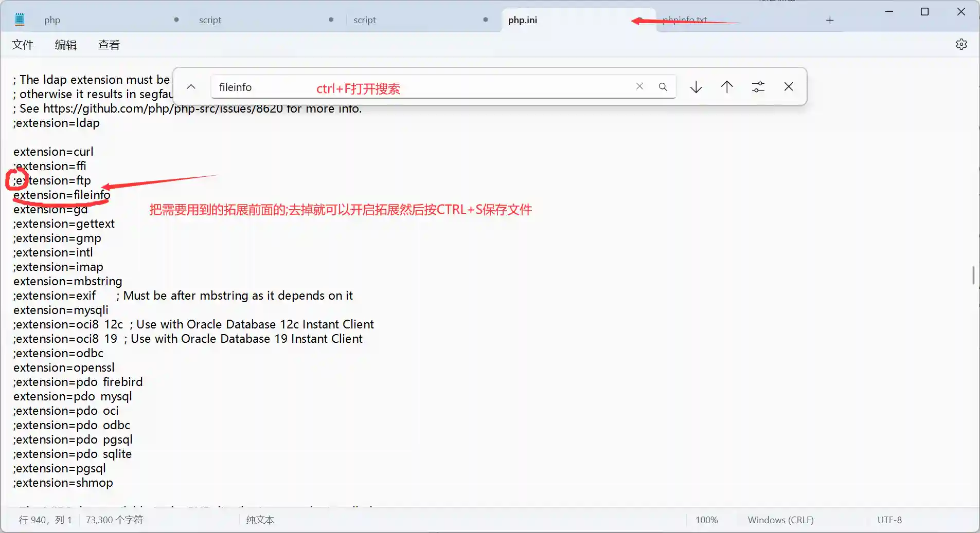Jump to next search result with down arrow
The width and height of the screenshot is (980, 533).
tap(695, 86)
